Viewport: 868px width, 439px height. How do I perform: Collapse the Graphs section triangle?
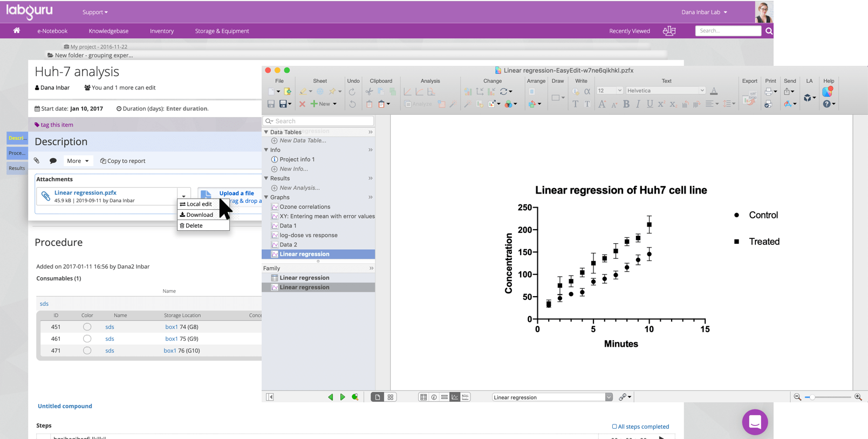pyautogui.click(x=266, y=197)
